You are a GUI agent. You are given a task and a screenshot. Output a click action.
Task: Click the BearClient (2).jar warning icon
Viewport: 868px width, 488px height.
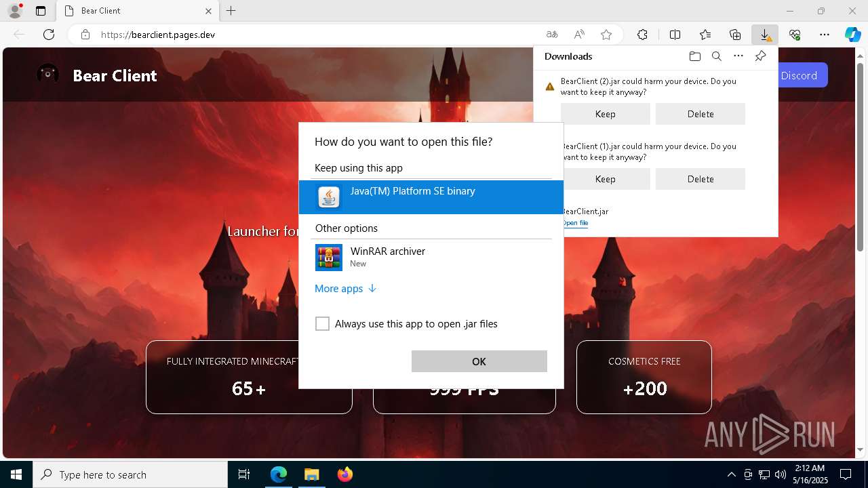pos(550,87)
